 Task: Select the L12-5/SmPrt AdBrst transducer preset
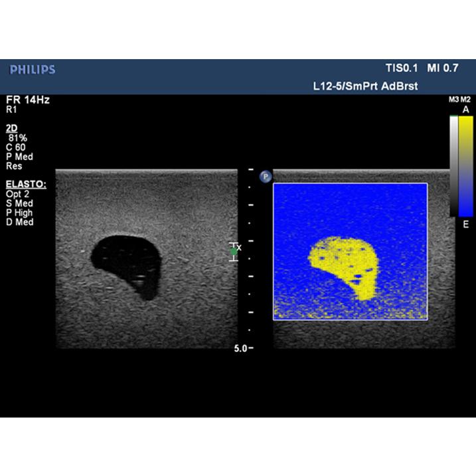(365, 86)
